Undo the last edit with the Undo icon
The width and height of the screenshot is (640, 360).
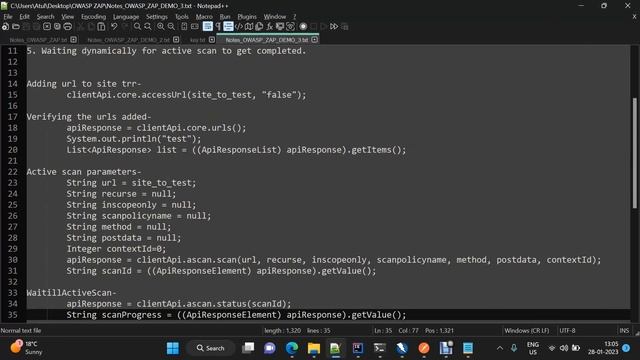tap(114, 27)
